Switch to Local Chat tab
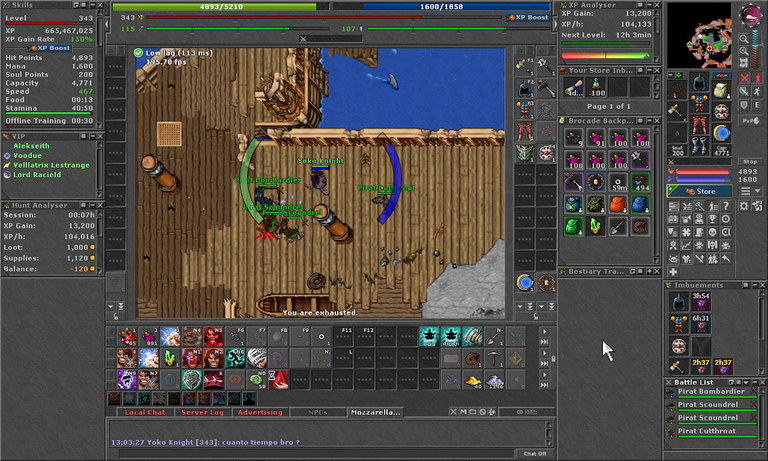The width and height of the screenshot is (768, 461). pyautogui.click(x=144, y=412)
